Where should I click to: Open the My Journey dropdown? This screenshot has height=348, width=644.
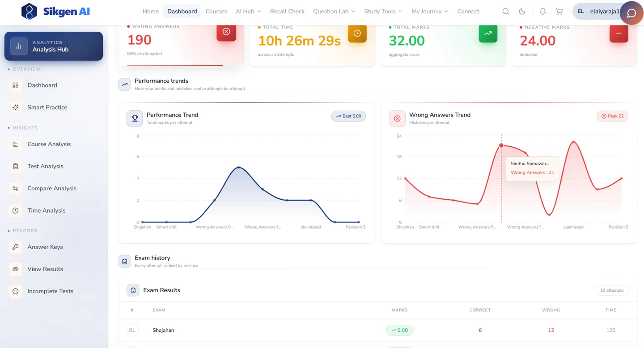point(429,12)
